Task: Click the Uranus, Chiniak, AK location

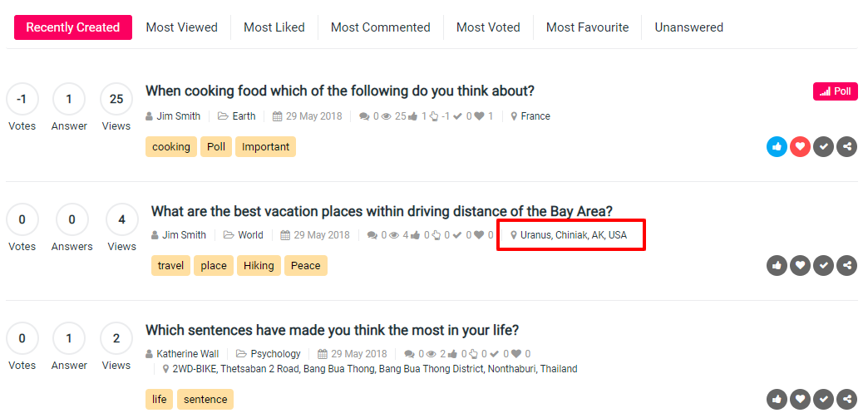Action: 574,235
